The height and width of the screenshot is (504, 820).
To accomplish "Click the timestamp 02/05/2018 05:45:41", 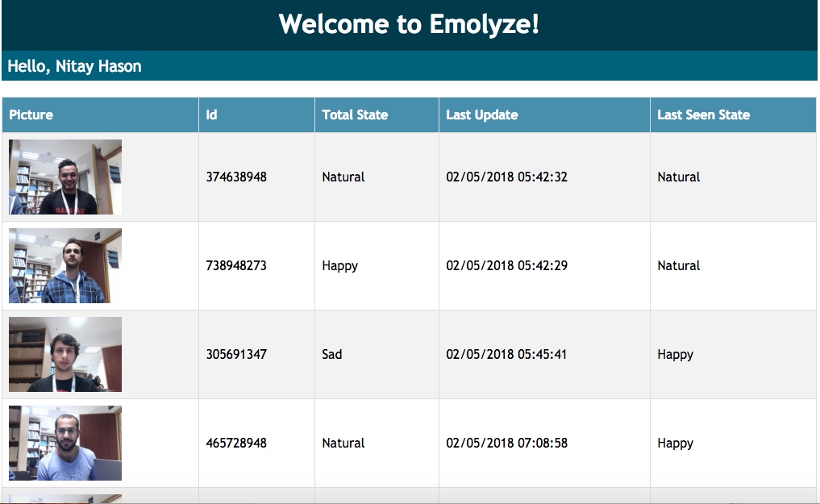I will tap(506, 355).
